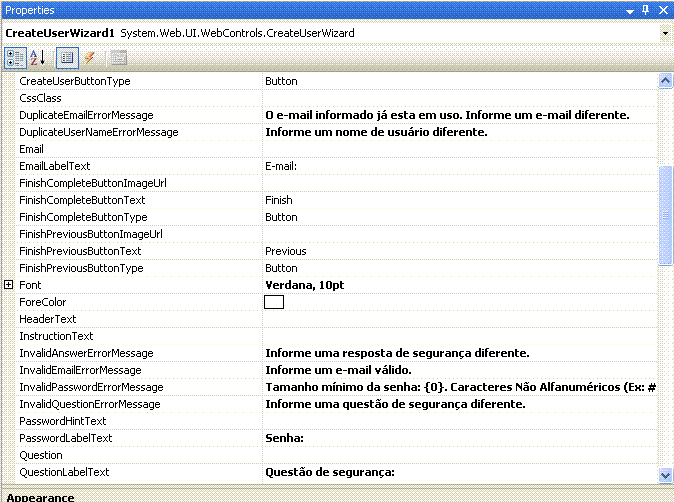Select the DuplicateUserNameErrorMessage property name
The height and width of the screenshot is (502, 674).
point(99,132)
